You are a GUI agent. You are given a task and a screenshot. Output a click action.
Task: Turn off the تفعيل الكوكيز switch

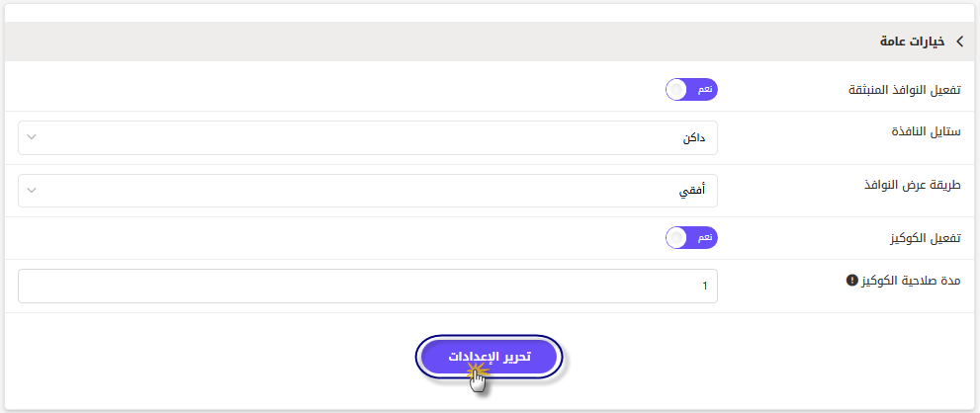(x=692, y=238)
